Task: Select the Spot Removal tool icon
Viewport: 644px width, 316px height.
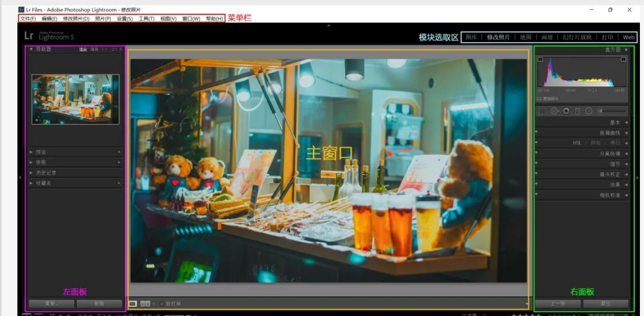Action: tap(554, 111)
